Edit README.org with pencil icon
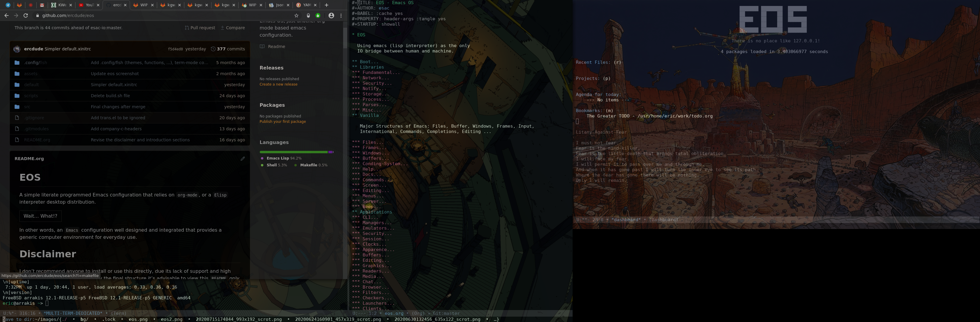The image size is (980, 322). pyautogui.click(x=243, y=159)
